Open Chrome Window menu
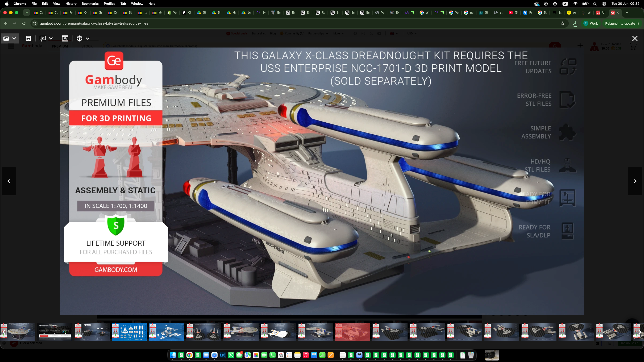 pos(137,4)
